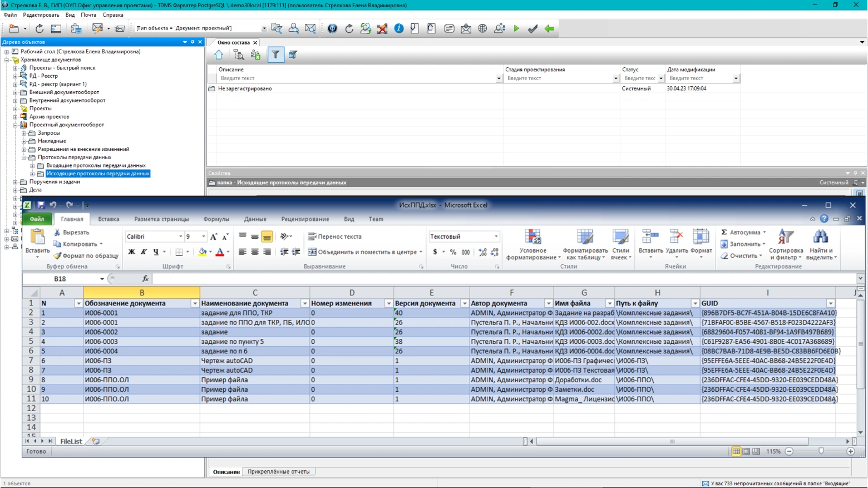Open filter dropdown on Обозначение документа column
This screenshot has height=488, width=868.
click(x=195, y=303)
